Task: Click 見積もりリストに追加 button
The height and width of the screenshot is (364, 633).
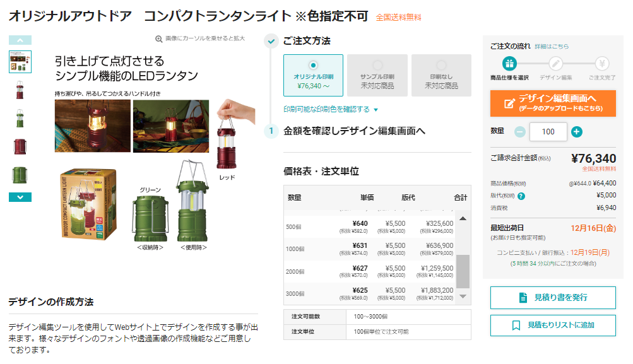Action: click(x=553, y=326)
